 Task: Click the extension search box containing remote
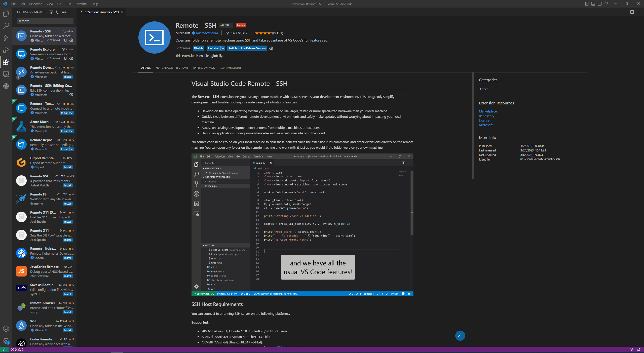45,21
